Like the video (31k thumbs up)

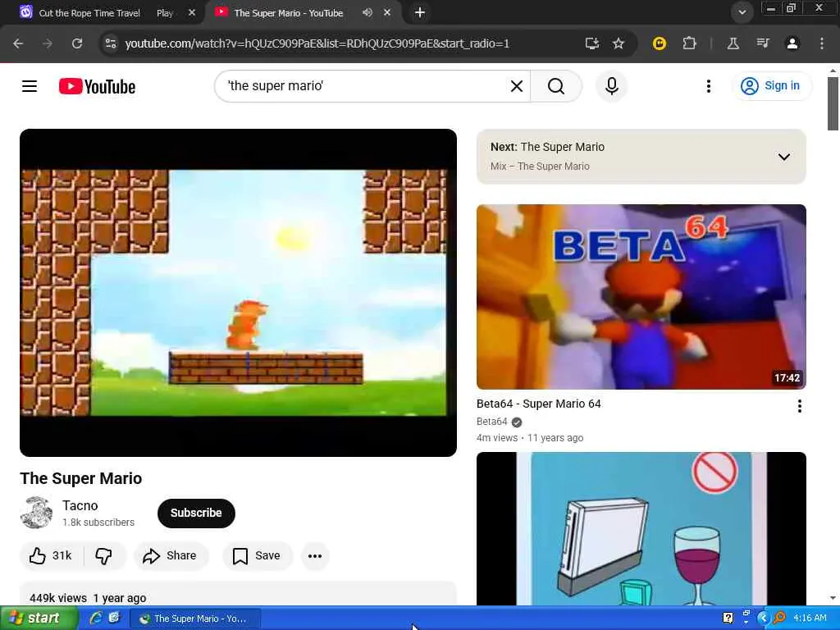tap(51, 555)
